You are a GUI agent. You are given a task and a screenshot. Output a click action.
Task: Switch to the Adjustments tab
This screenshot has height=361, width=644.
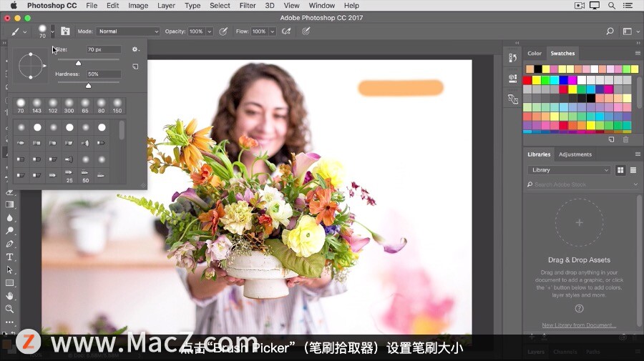pyautogui.click(x=575, y=154)
